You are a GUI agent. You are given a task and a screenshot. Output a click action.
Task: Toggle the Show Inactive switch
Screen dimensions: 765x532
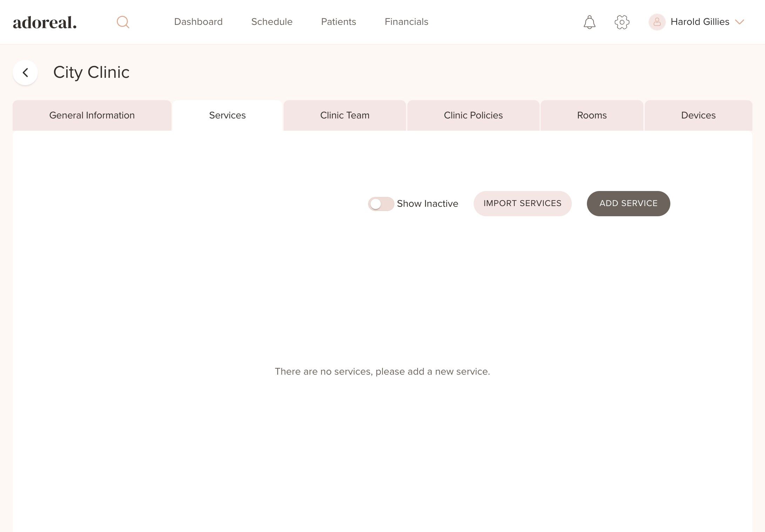(x=381, y=204)
